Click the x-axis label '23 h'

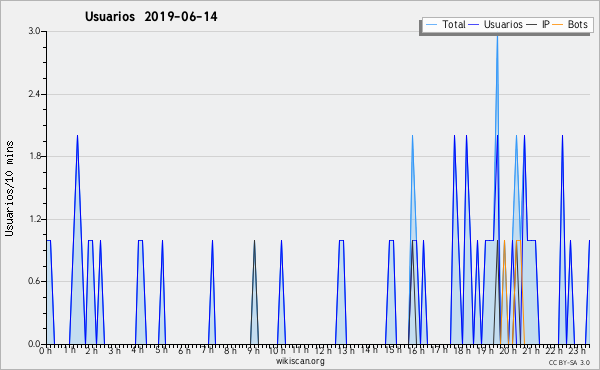pyautogui.click(x=577, y=350)
